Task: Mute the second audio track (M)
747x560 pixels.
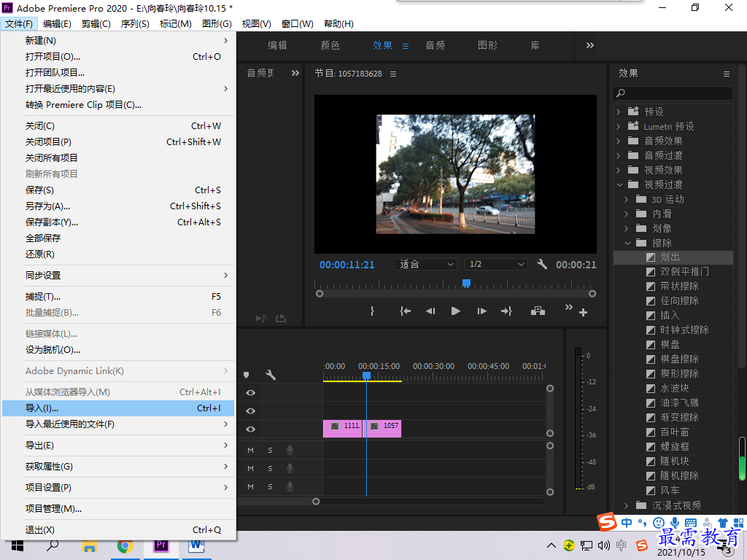Action: pos(251,468)
